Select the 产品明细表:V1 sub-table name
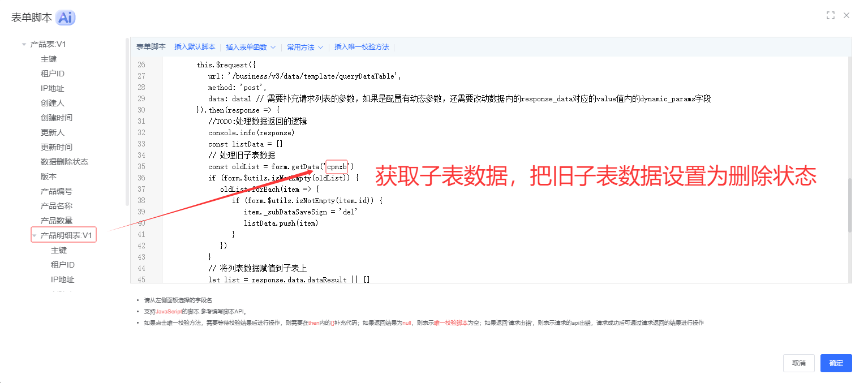This screenshot has height=383, width=868. pos(66,235)
